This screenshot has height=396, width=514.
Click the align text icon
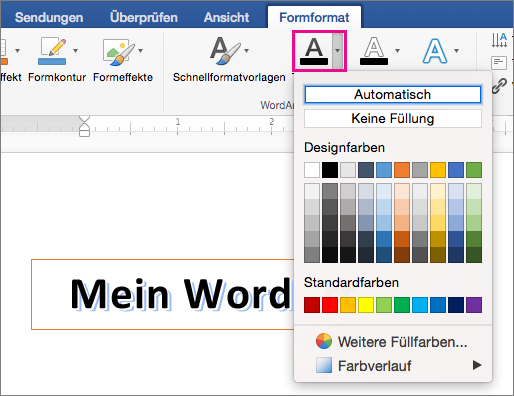point(499,63)
